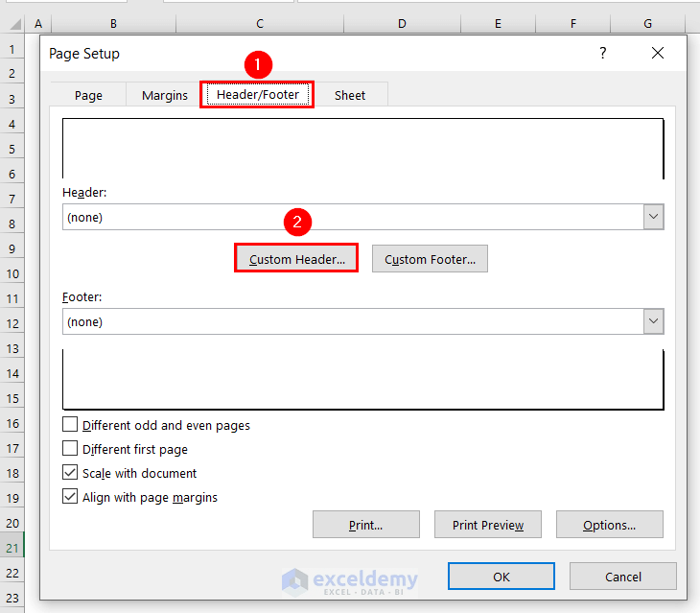Switch to the Sheet tab
The width and height of the screenshot is (700, 613).
tap(350, 95)
